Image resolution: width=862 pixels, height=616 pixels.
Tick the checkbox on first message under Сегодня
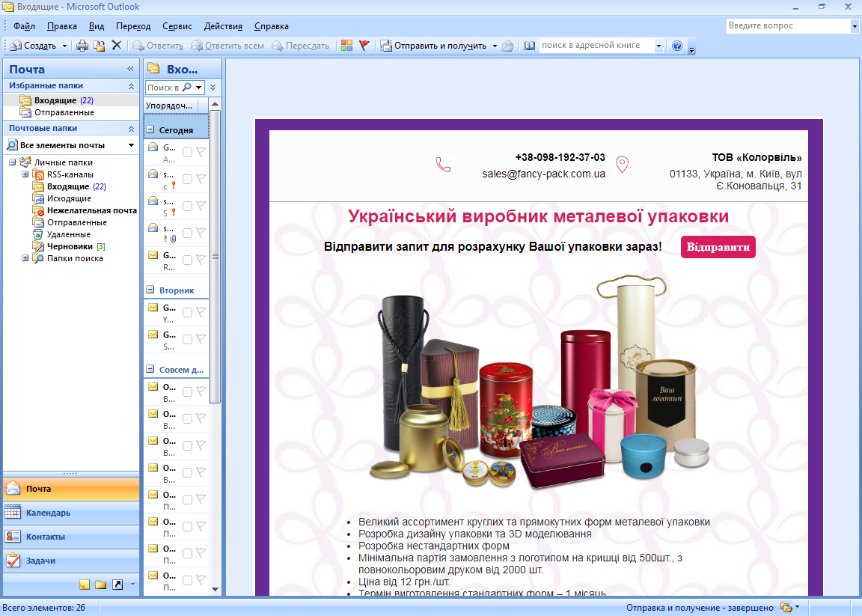(x=187, y=152)
